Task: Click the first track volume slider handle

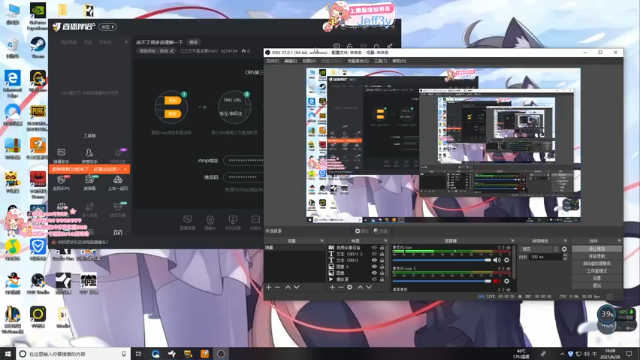Action: pyautogui.click(x=488, y=260)
